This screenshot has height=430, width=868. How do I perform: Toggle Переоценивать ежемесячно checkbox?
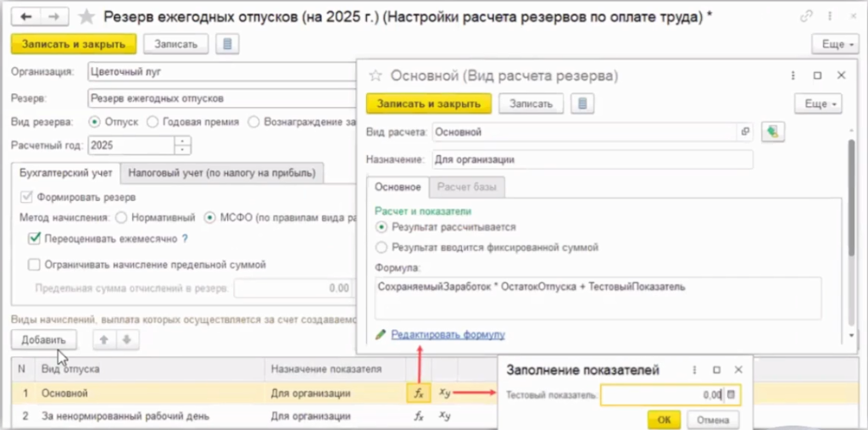point(34,238)
